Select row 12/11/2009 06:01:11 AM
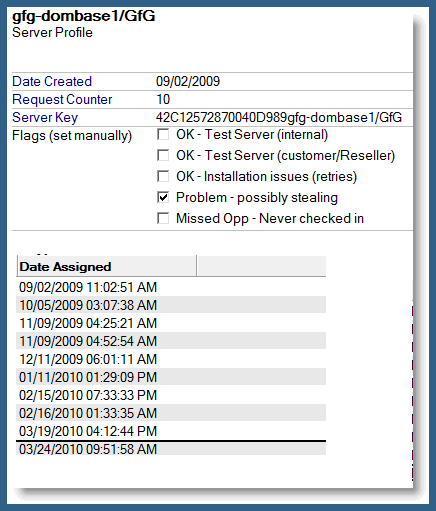436x511 pixels. (x=171, y=359)
